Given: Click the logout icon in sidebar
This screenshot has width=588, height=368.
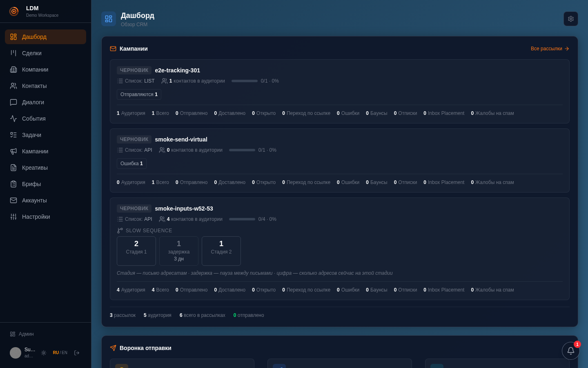Looking at the screenshot, I should tap(77, 353).
